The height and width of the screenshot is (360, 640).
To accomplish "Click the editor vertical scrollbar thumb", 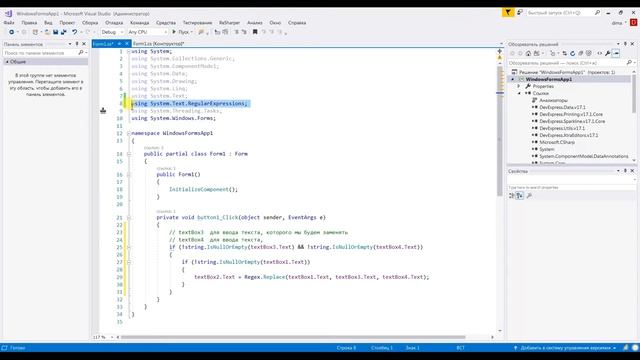I will (x=500, y=131).
